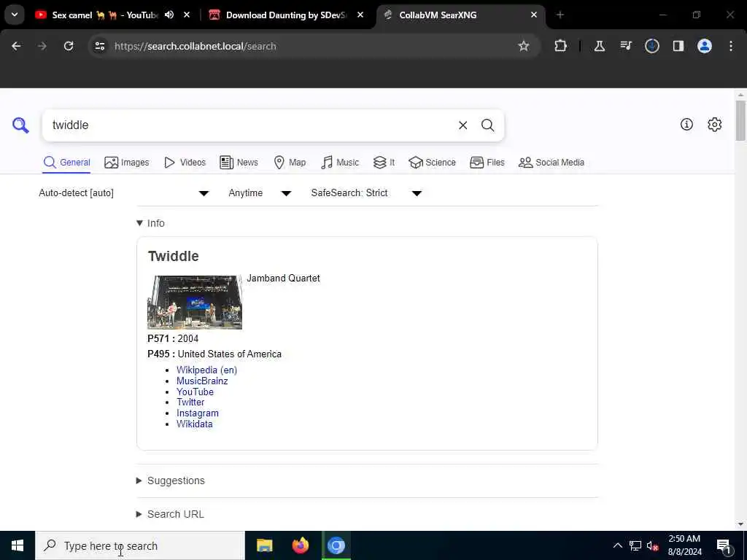This screenshot has width=747, height=560.
Task: Open the Instagram link
Action: coord(198,413)
